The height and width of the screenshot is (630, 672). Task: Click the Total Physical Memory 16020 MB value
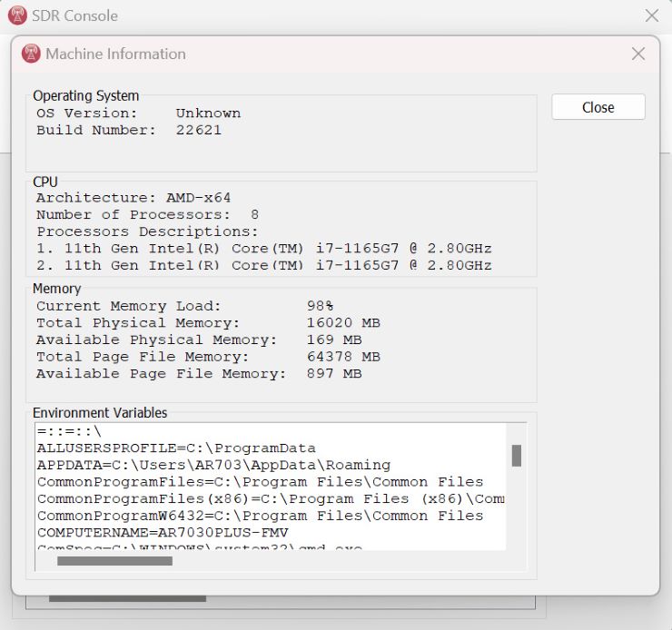343,323
